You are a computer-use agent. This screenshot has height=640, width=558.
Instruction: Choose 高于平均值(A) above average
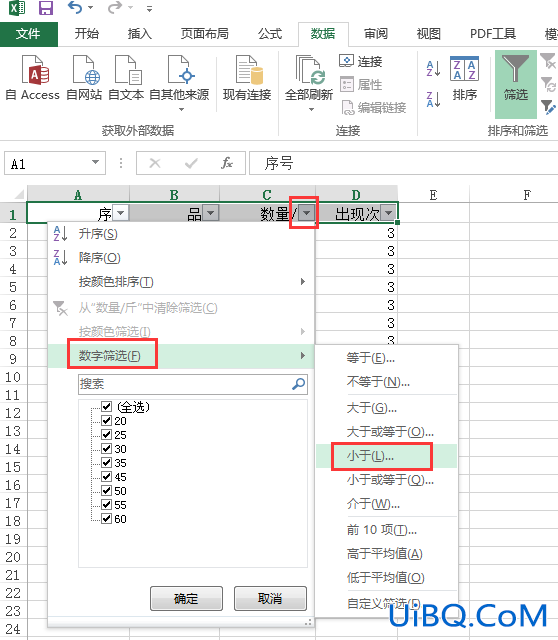pos(386,553)
